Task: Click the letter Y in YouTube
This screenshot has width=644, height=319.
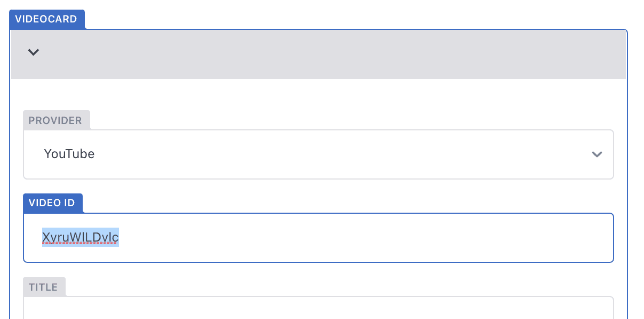Action: pyautogui.click(x=47, y=154)
